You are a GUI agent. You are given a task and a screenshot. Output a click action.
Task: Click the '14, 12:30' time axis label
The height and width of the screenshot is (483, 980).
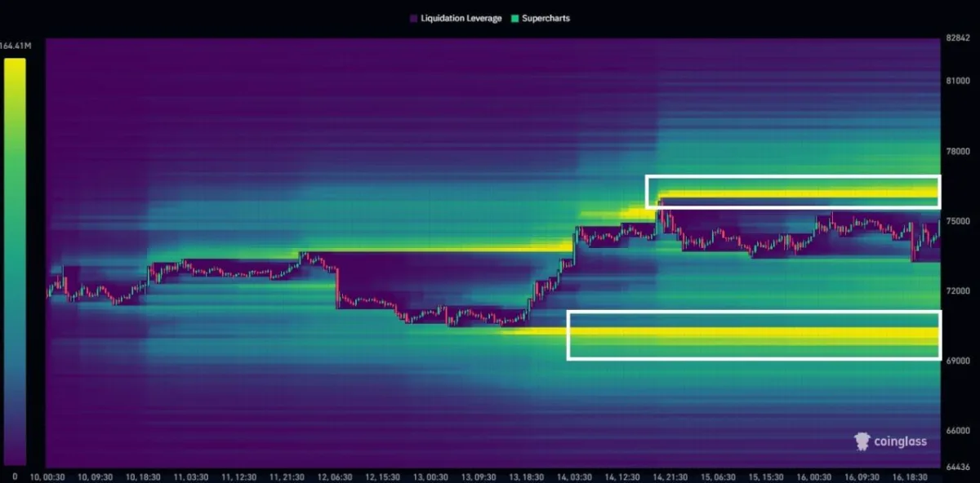[x=623, y=476]
